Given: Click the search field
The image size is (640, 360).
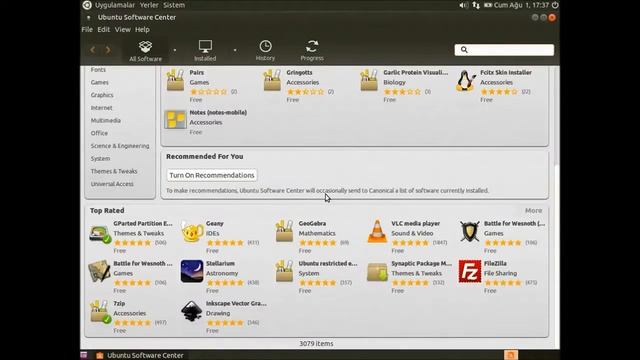Looking at the screenshot, I should pyautogui.click(x=504, y=50).
